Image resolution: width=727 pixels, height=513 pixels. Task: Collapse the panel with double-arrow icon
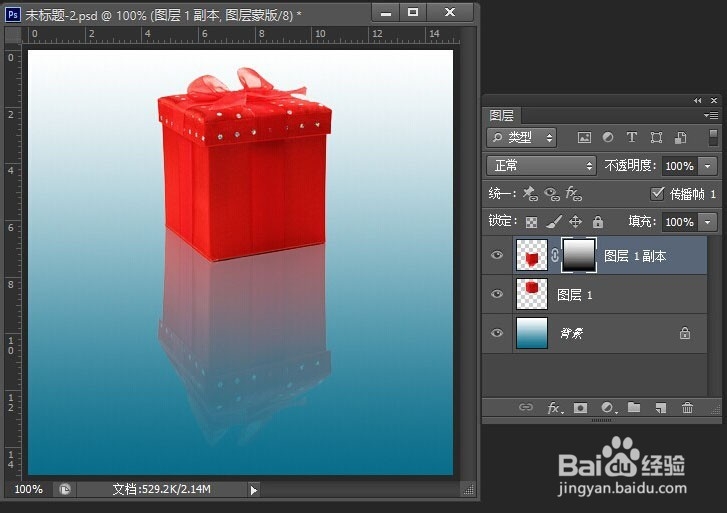pyautogui.click(x=697, y=100)
